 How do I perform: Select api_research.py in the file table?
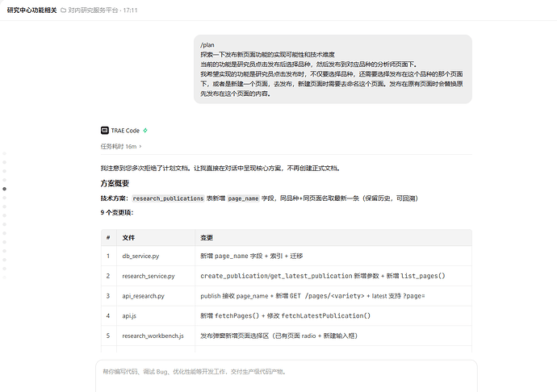pos(143,296)
